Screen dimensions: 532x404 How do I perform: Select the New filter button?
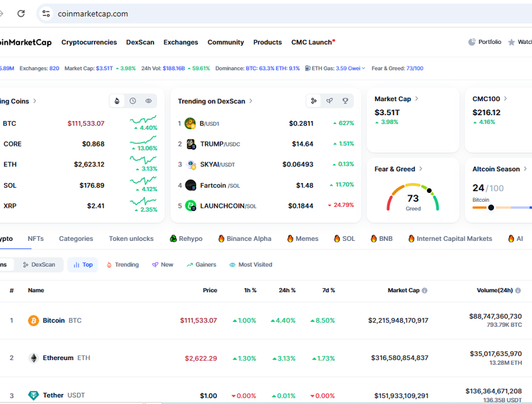click(x=162, y=265)
